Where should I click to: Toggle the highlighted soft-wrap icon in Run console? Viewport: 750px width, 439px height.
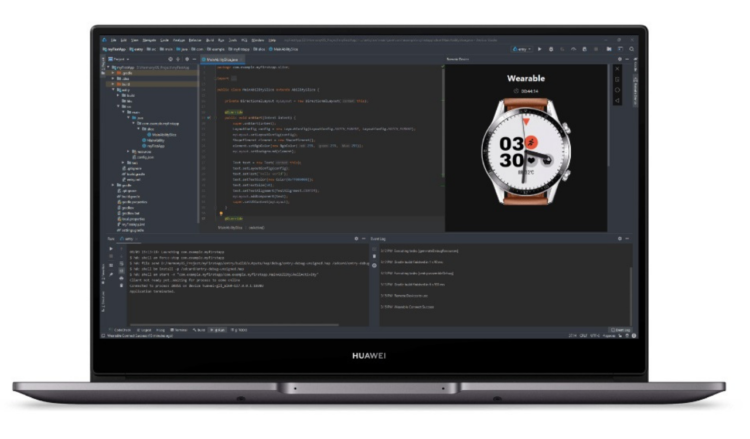(121, 271)
